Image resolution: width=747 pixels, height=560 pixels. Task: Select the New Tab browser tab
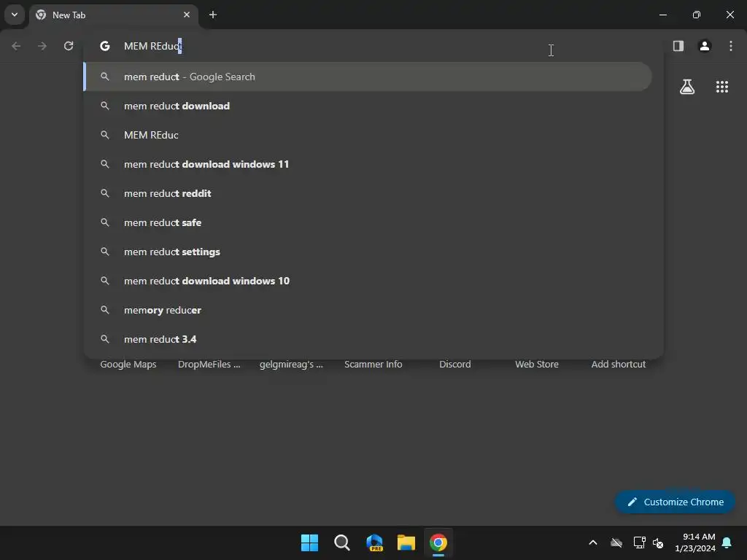[113, 15]
